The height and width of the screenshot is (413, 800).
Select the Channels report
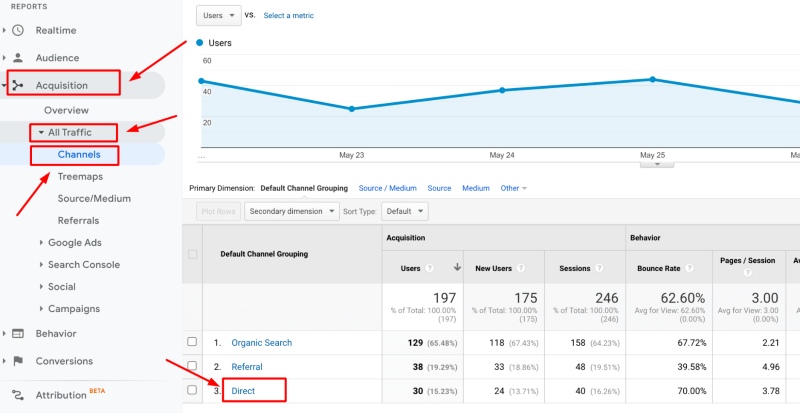click(79, 155)
